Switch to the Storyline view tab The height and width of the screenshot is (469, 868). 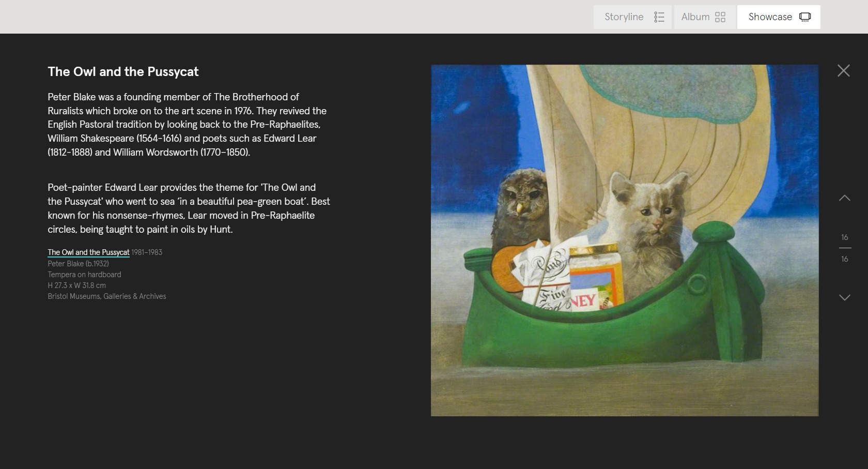[x=633, y=17]
